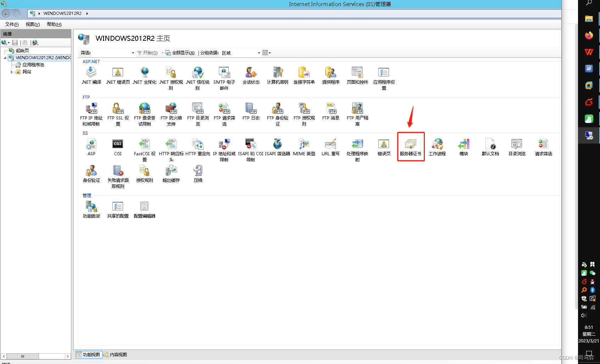The image size is (600, 364).
Task: Click the 全部显示(A) button
Action: tap(180, 53)
